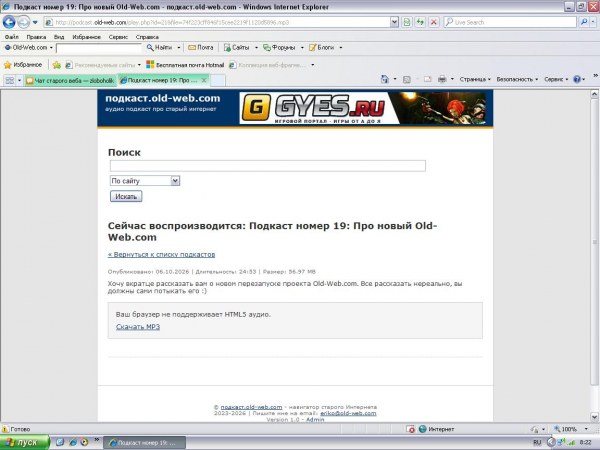The image size is (600, 450).
Task: Click the footer подкаст.old-web.com link
Action: pyautogui.click(x=251, y=407)
